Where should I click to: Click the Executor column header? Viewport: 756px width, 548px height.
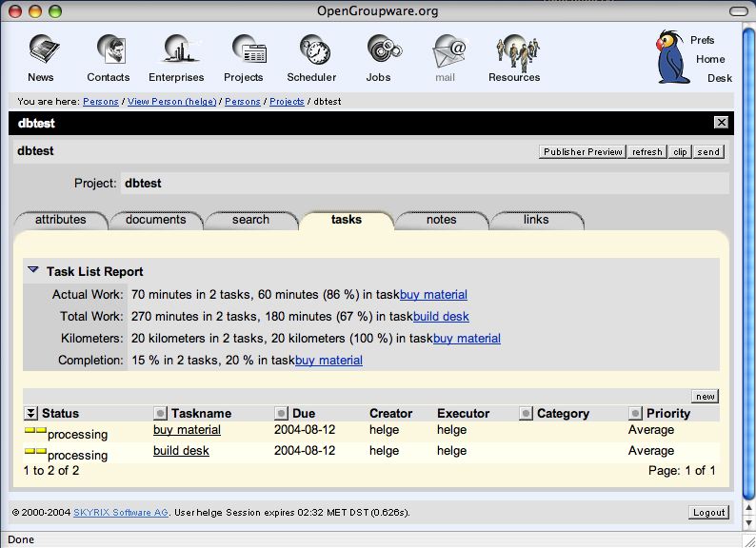pos(463,414)
